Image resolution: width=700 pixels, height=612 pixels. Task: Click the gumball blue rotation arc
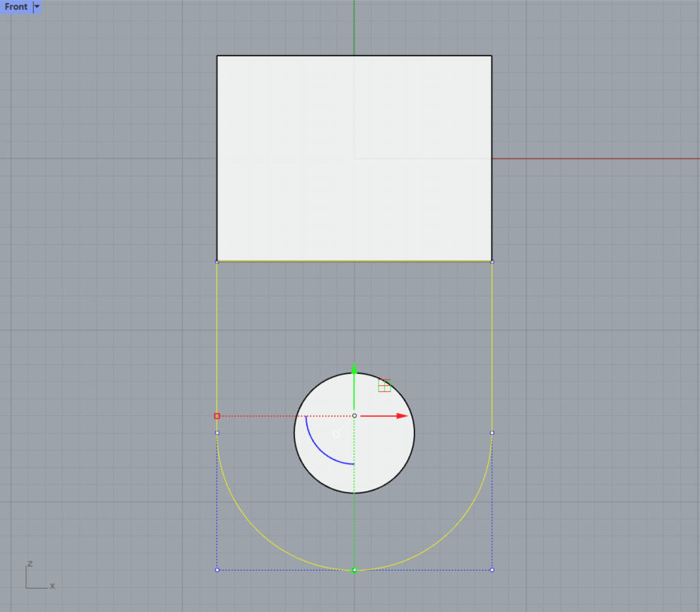321,448
